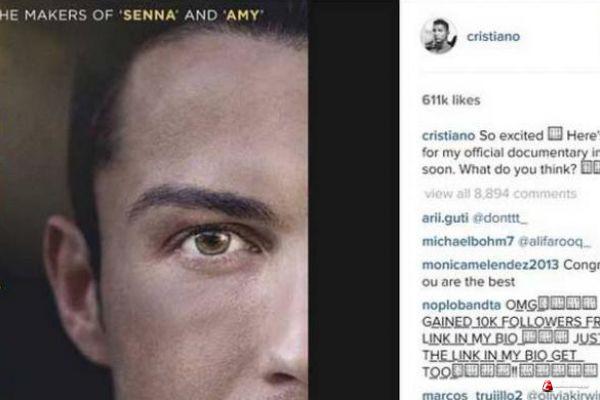Viewport: 600px width, 400px height.
Task: Click the 611k likes count
Action: (451, 100)
